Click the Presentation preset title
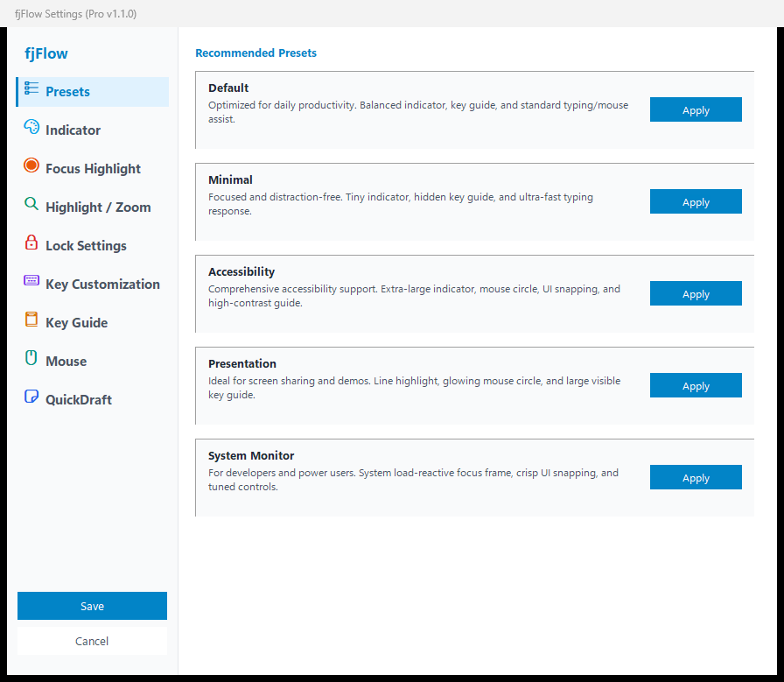784x682 pixels. 242,364
